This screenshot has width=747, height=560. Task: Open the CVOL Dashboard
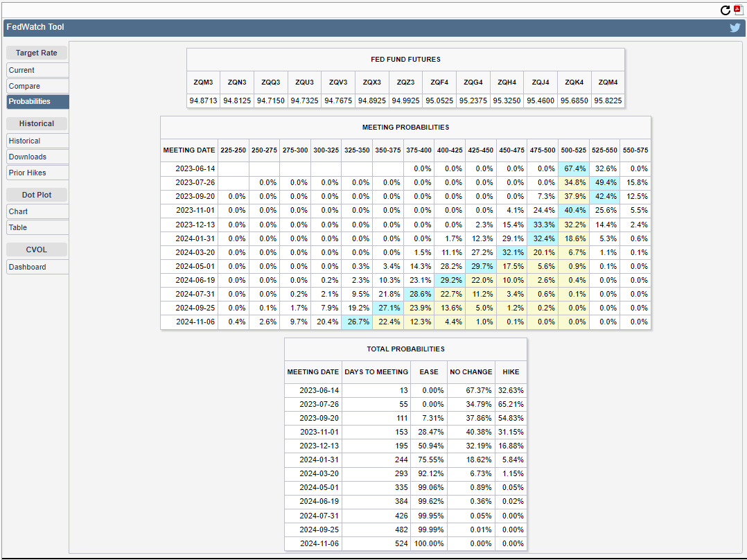37,267
